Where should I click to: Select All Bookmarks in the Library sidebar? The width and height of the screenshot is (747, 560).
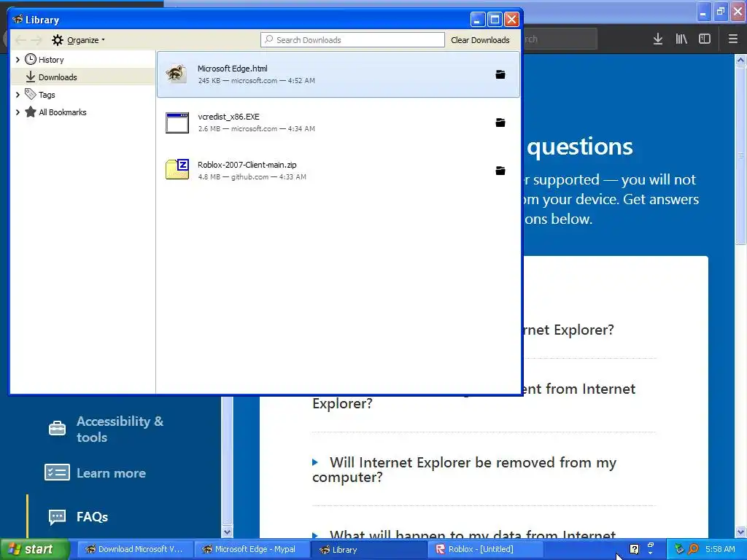coord(83,112)
